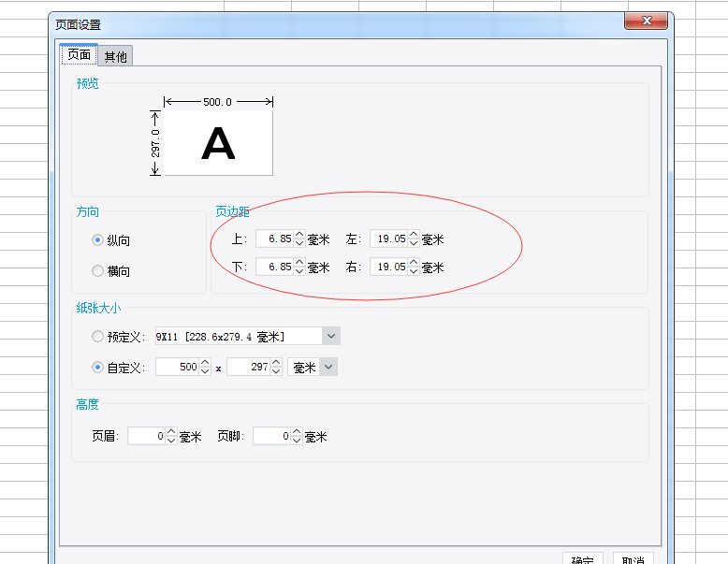Increase custom width 500 with up arrow
728x564 pixels.
pos(205,362)
